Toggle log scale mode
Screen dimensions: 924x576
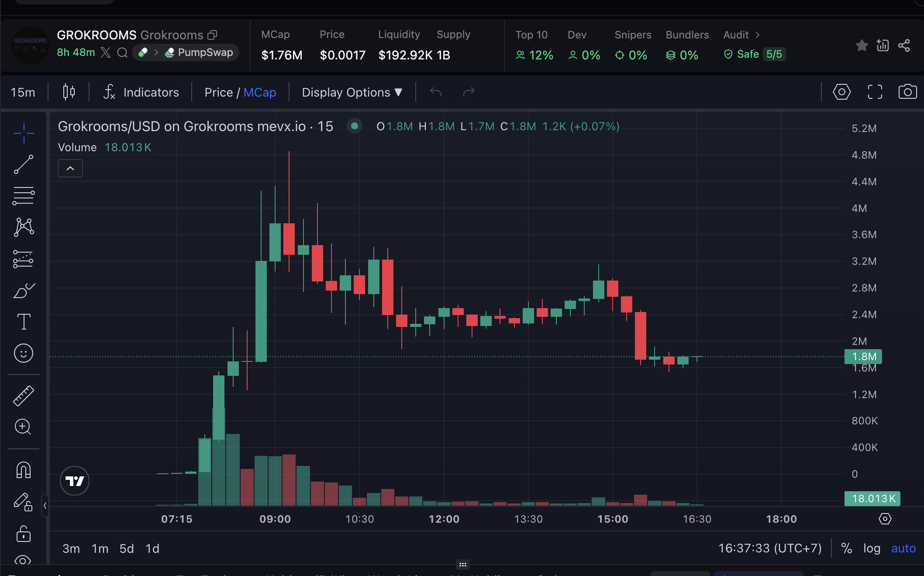(x=872, y=548)
